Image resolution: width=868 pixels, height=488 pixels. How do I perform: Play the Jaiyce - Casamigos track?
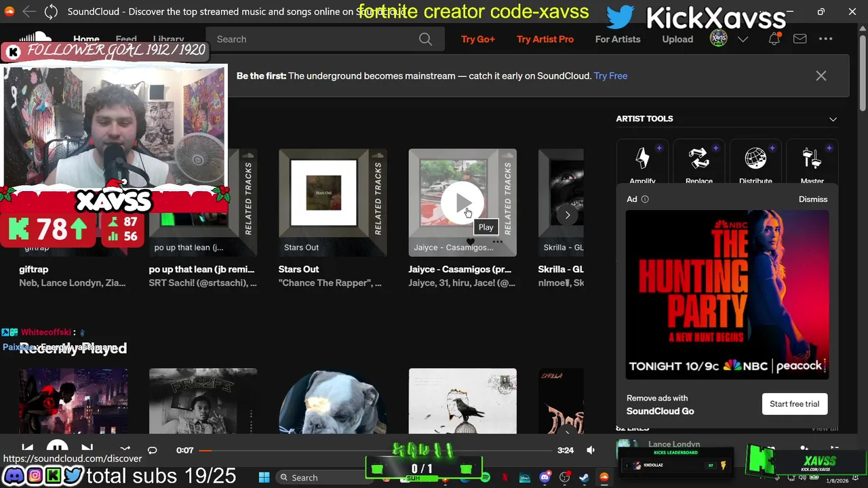(462, 203)
